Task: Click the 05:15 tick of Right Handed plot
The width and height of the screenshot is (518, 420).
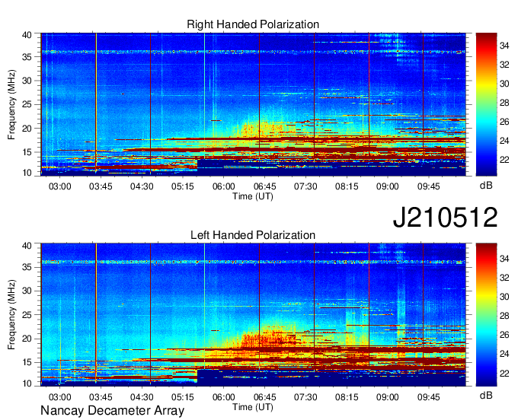Action: pyautogui.click(x=183, y=186)
